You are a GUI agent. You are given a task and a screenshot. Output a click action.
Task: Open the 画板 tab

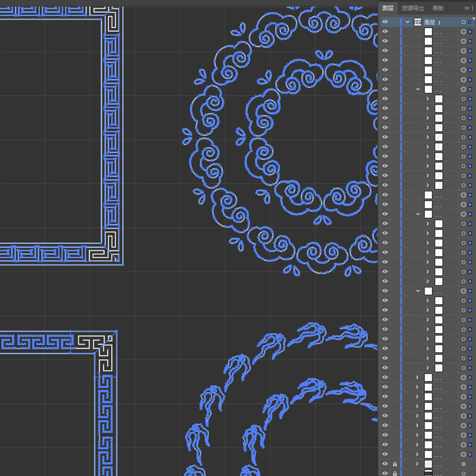(x=438, y=8)
